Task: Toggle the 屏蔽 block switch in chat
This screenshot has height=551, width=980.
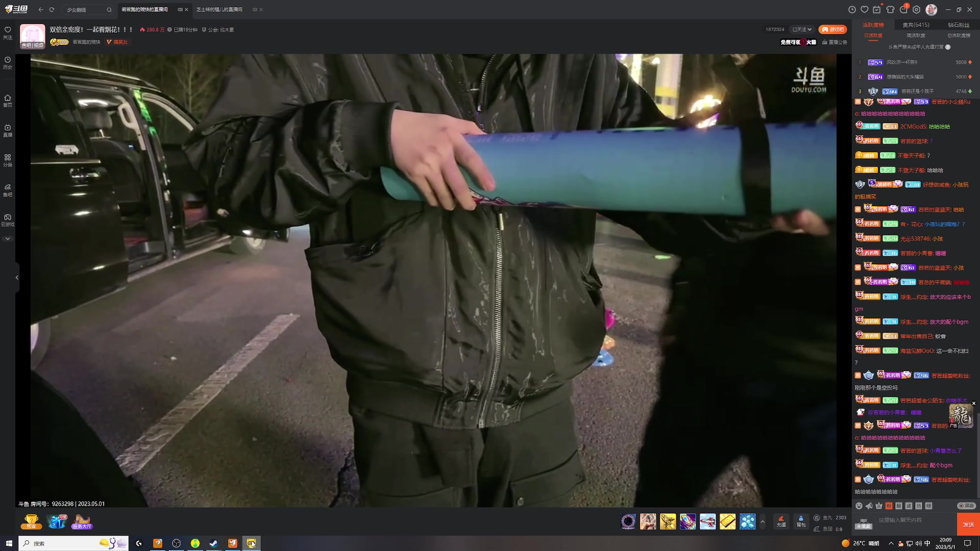Action: pos(966,506)
